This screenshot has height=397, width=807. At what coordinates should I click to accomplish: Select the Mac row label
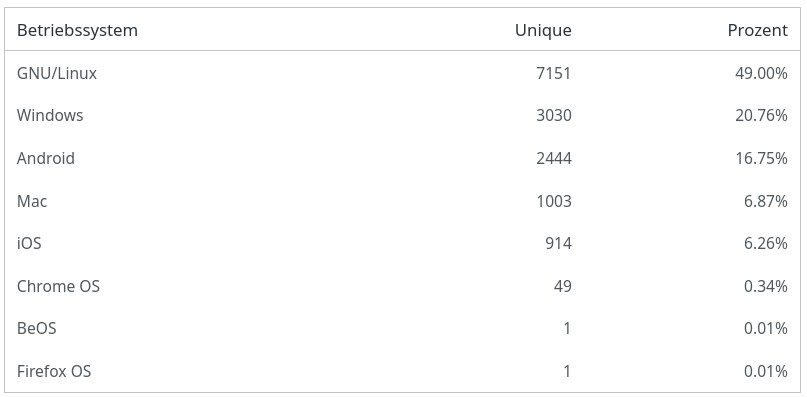coord(32,201)
